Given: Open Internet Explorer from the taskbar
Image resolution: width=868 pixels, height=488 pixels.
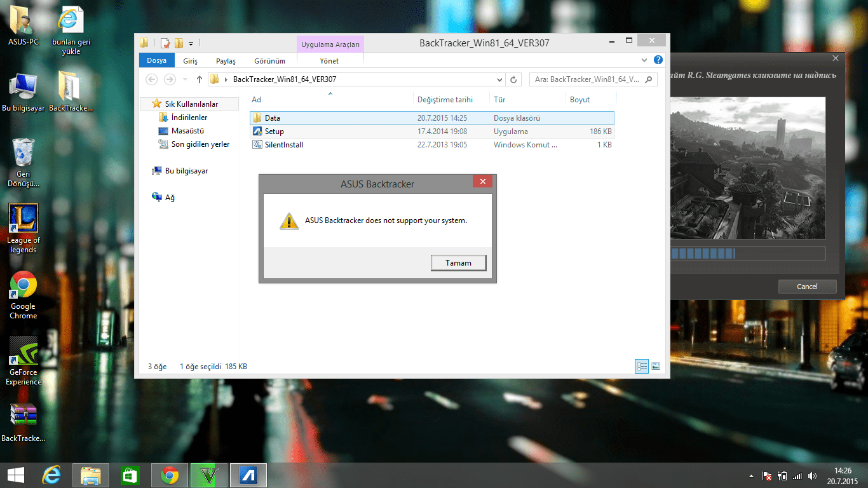Looking at the screenshot, I should point(51,475).
